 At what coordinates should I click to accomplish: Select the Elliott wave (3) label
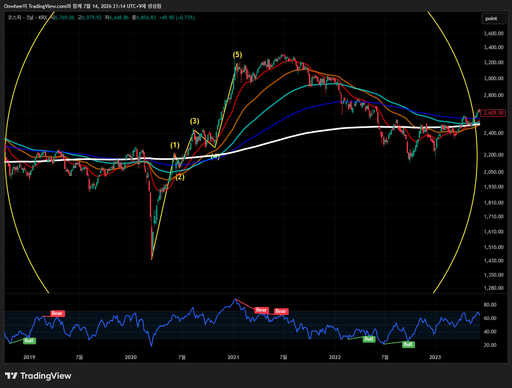tap(195, 121)
